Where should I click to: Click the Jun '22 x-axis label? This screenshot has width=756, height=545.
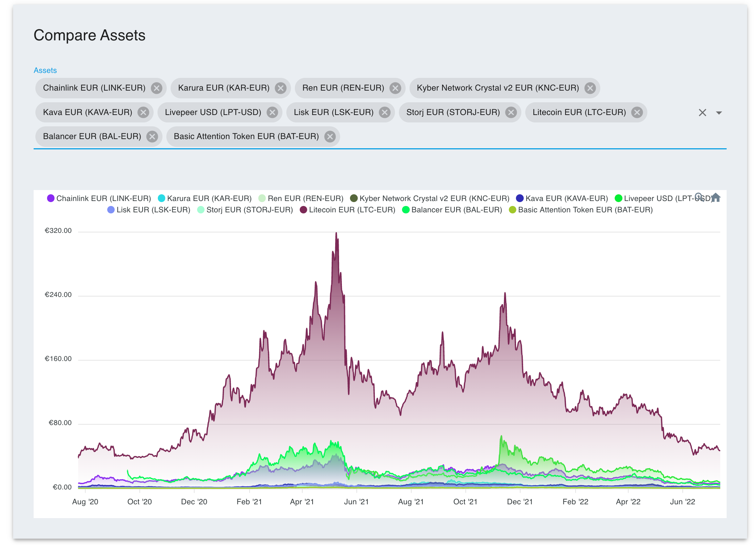pos(683,502)
